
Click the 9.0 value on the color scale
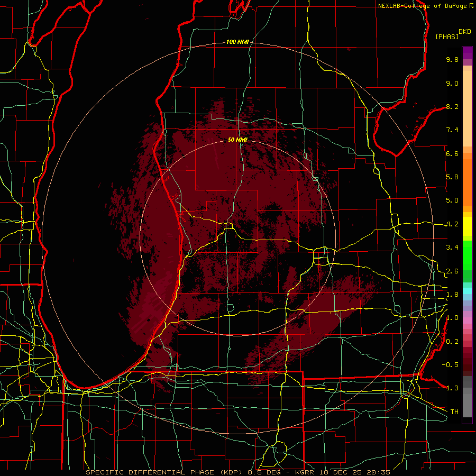click(452, 83)
